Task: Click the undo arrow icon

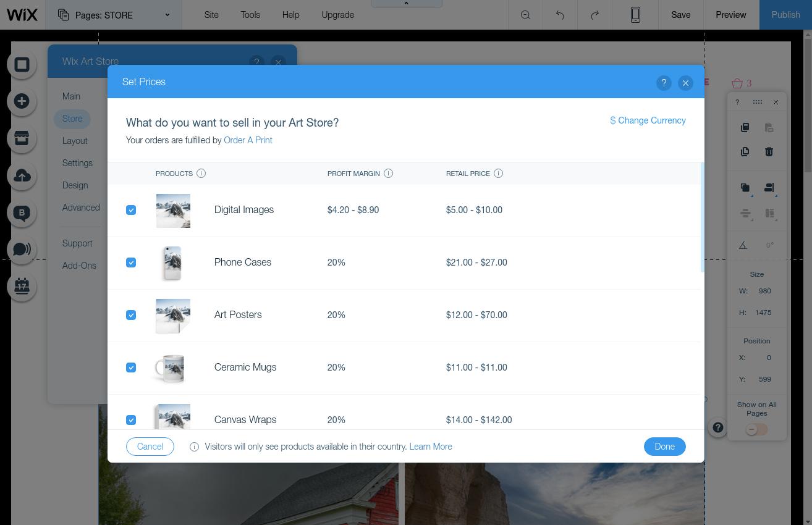Action: (x=560, y=15)
